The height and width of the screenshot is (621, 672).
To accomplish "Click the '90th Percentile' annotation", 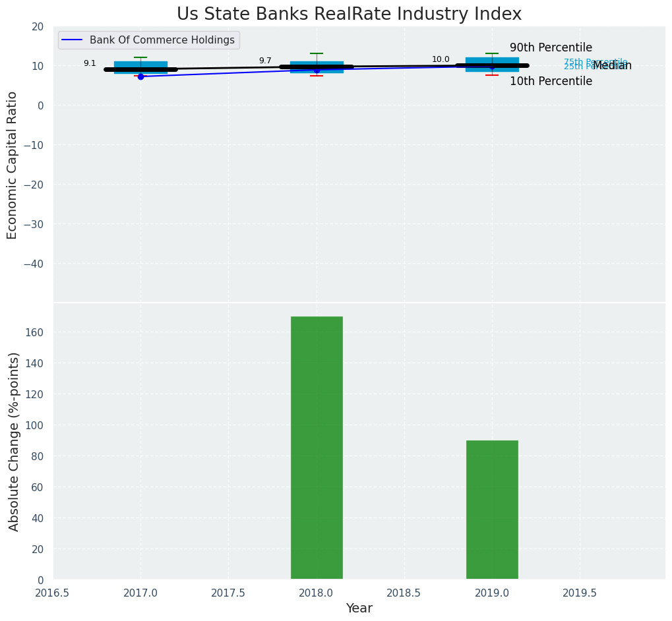I will [551, 48].
